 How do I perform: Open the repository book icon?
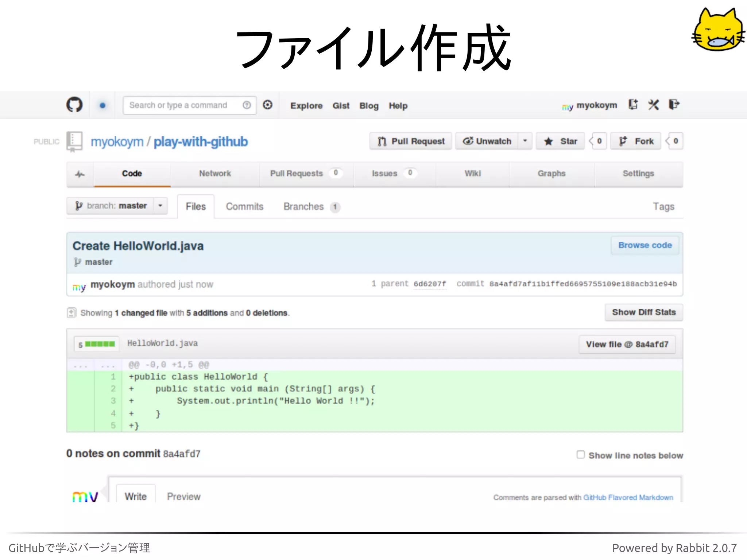pyautogui.click(x=74, y=141)
